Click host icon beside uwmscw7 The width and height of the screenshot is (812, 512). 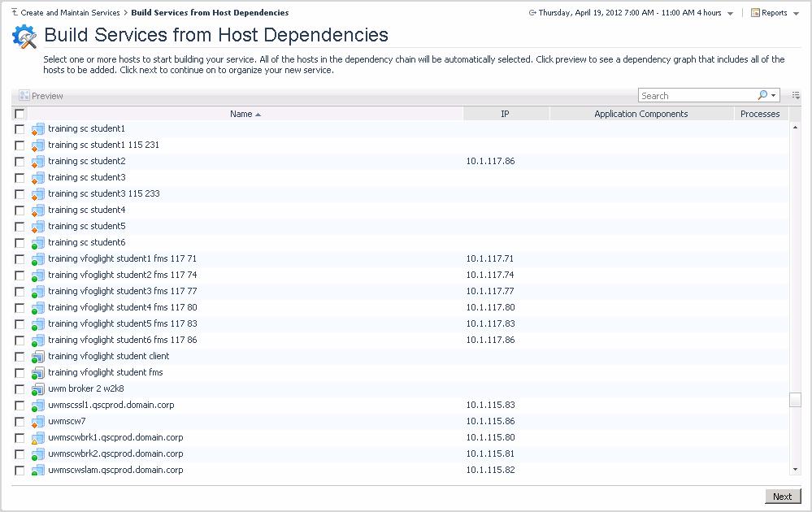37,422
